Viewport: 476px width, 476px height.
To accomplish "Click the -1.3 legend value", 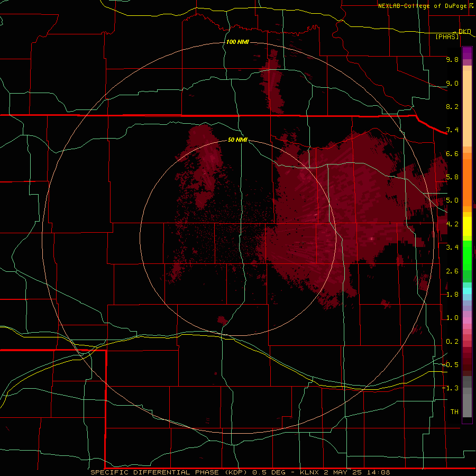I will (450, 388).
